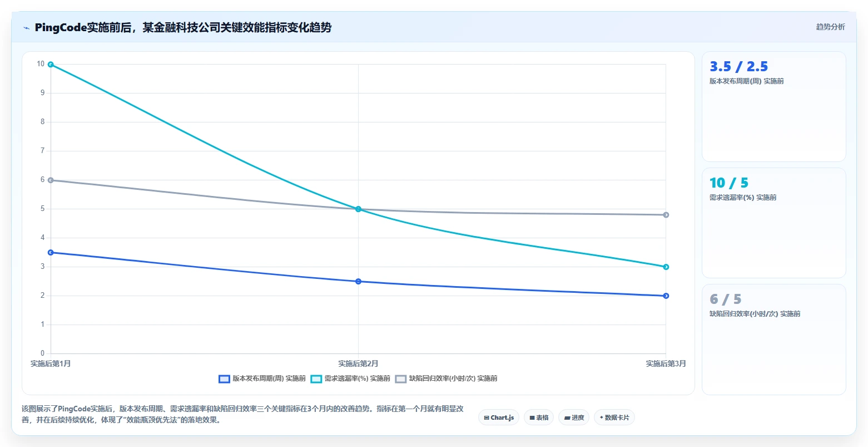The image size is (868, 447).
Task: Click the 趋势分析 label in the header
Action: 830,27
